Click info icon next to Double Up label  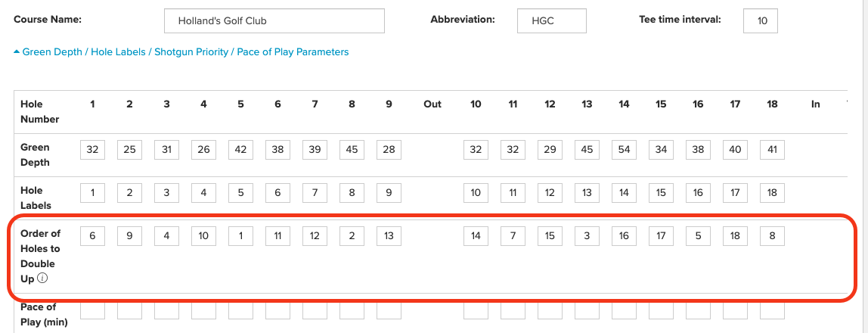tap(42, 279)
